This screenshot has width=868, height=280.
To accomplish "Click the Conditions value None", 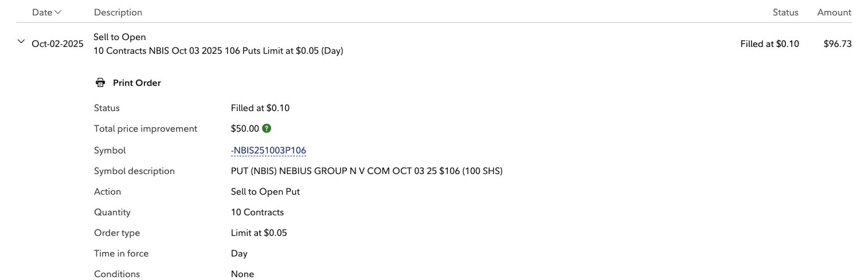I will (243, 274).
